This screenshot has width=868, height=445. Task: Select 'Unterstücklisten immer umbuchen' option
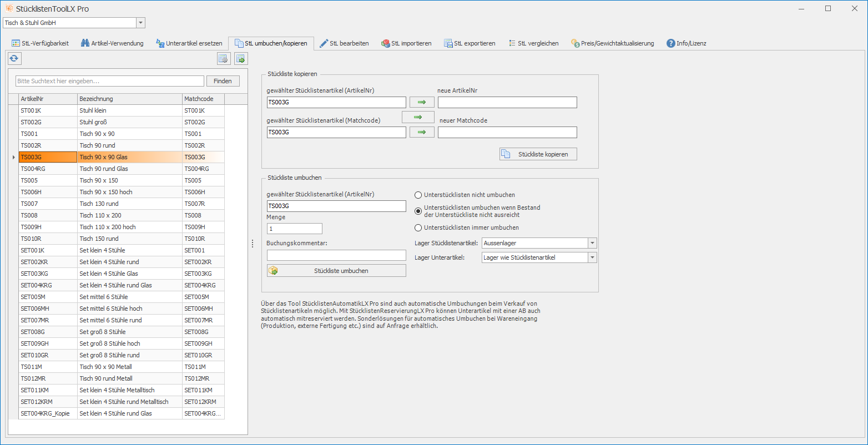click(x=418, y=227)
